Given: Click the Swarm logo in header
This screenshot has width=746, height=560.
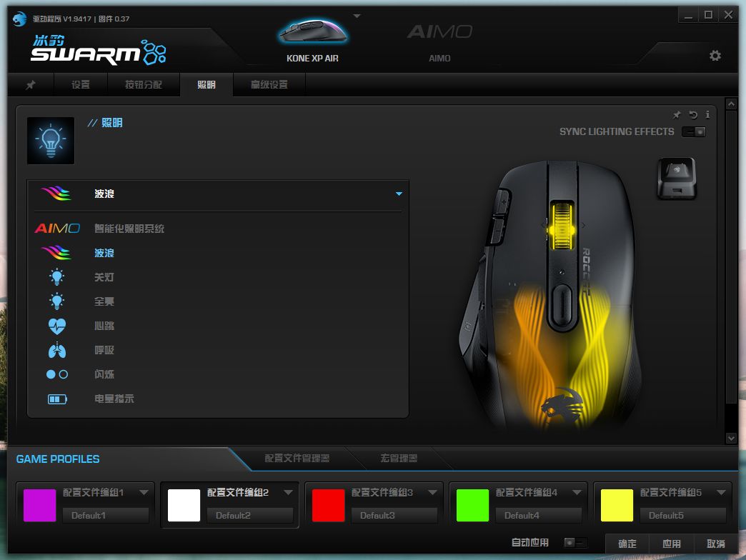Looking at the screenshot, I should 99,50.
